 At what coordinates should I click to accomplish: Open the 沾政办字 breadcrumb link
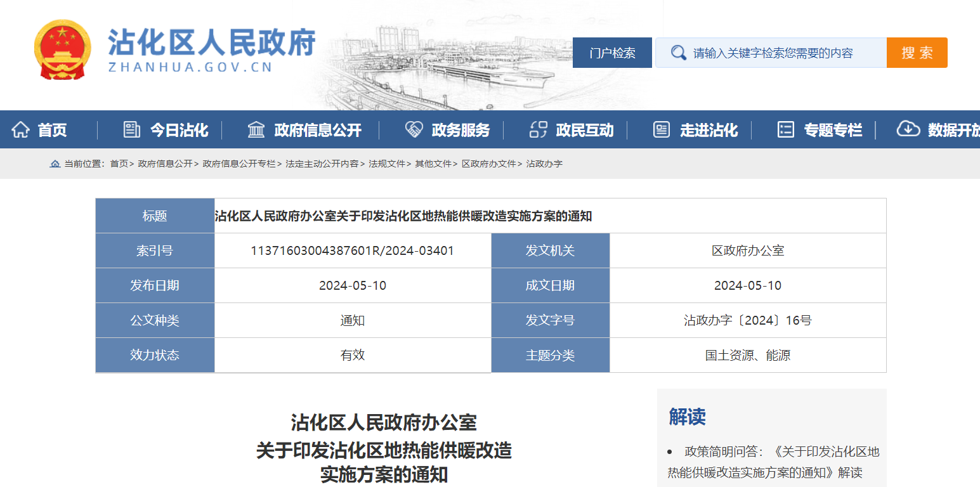tap(544, 164)
